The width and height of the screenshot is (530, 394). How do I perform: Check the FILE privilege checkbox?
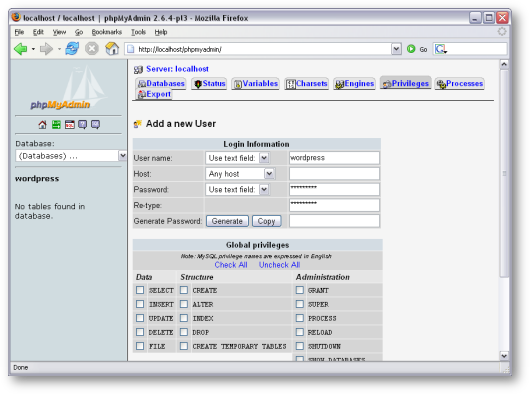pos(140,346)
